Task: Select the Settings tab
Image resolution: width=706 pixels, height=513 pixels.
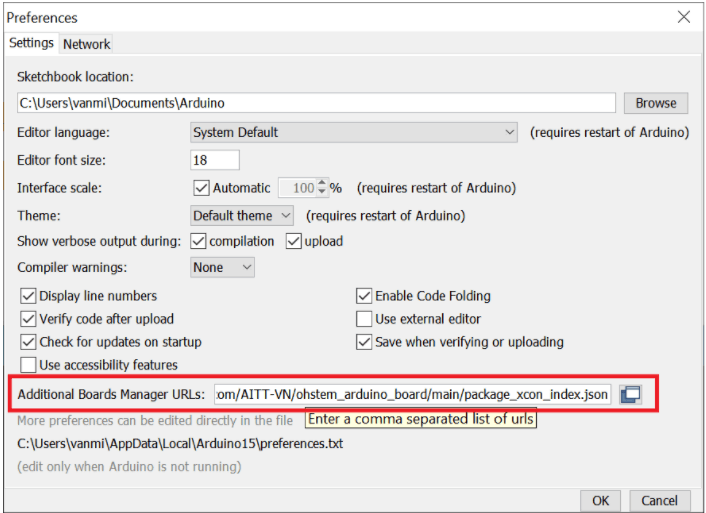Action: (31, 43)
